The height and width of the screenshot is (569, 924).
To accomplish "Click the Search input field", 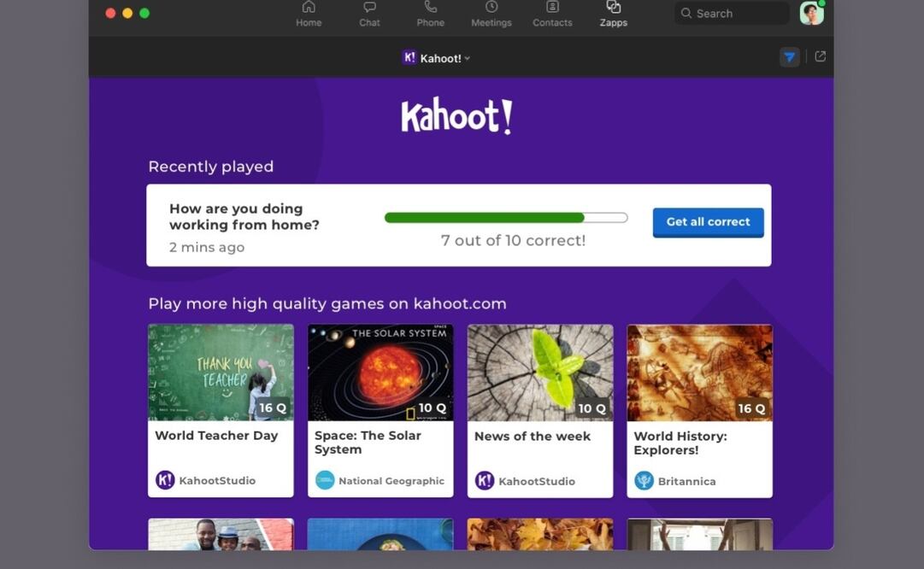I will (732, 14).
